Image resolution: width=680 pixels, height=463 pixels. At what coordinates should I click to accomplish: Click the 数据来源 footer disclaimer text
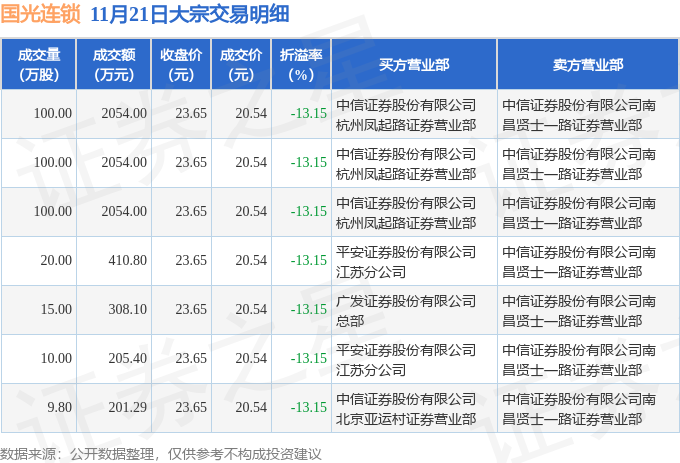pos(160,454)
